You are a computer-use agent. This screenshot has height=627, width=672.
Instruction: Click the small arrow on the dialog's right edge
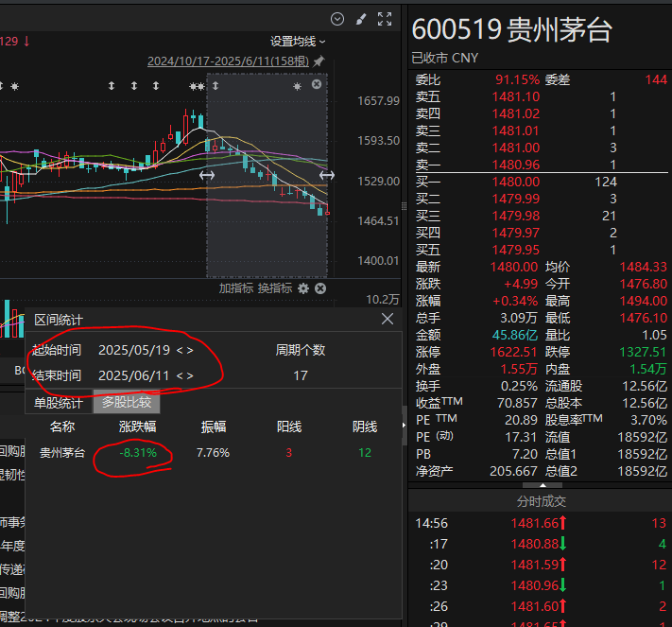(x=404, y=425)
